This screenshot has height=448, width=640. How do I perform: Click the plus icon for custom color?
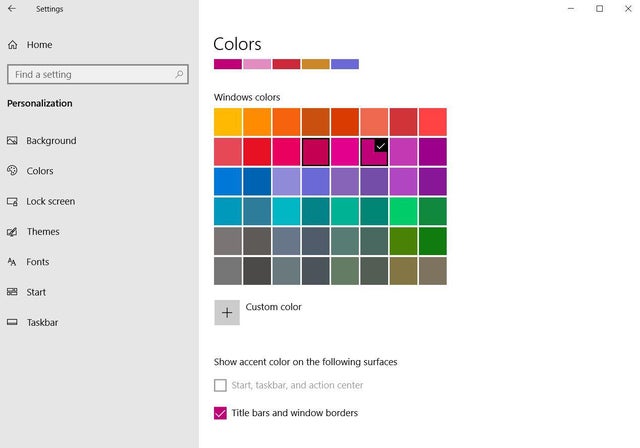click(x=227, y=313)
